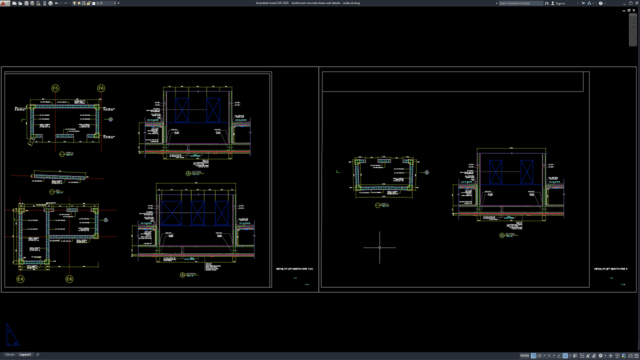Click the Undo arrow icon
The image size is (640, 360).
(56, 3)
